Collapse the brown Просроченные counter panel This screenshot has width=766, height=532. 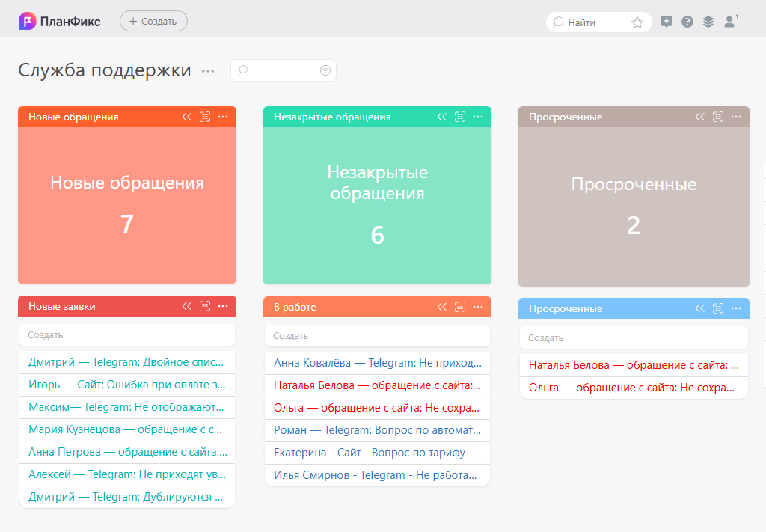point(700,117)
